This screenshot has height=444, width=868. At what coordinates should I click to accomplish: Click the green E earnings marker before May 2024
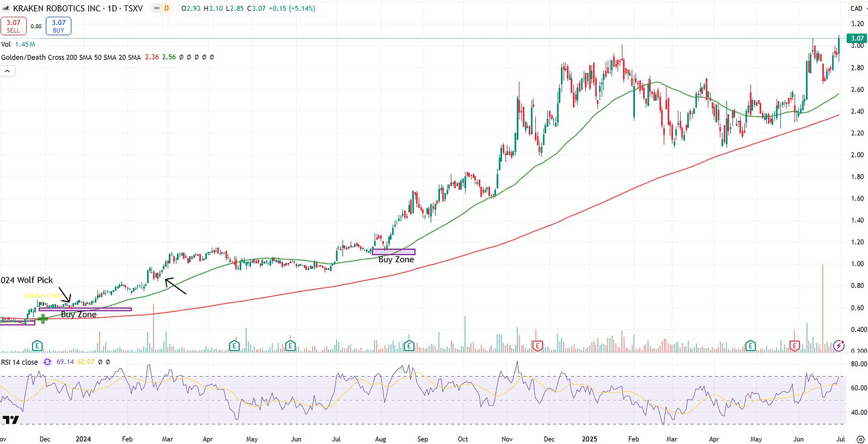[x=235, y=345]
